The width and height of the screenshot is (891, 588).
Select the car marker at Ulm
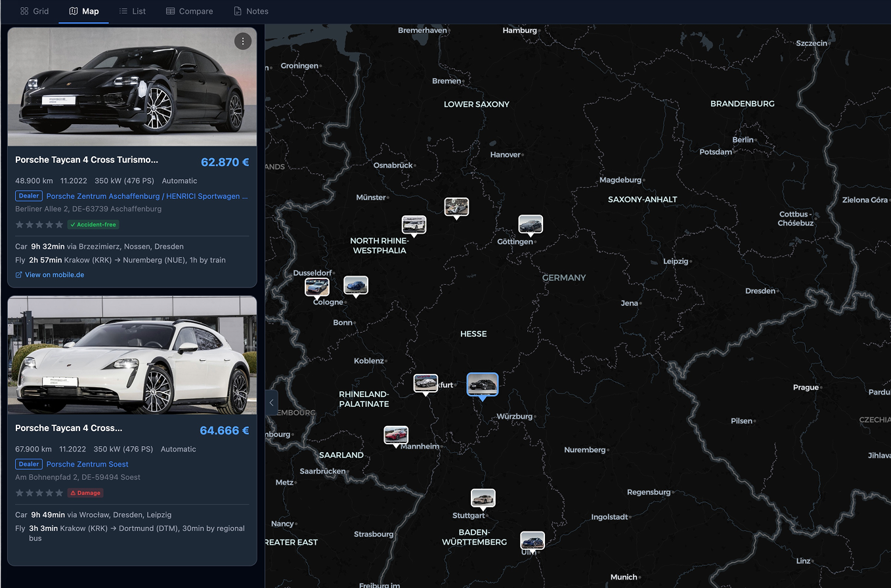tap(532, 541)
